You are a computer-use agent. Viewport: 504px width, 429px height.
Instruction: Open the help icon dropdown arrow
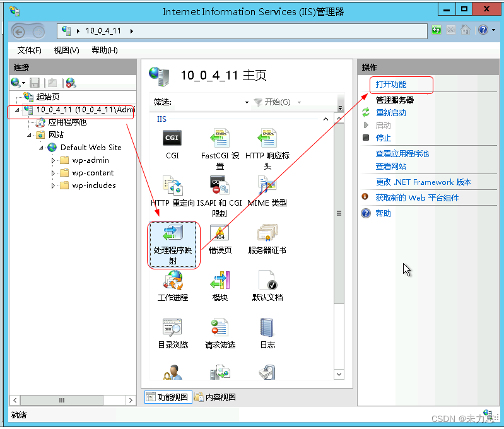(x=493, y=30)
